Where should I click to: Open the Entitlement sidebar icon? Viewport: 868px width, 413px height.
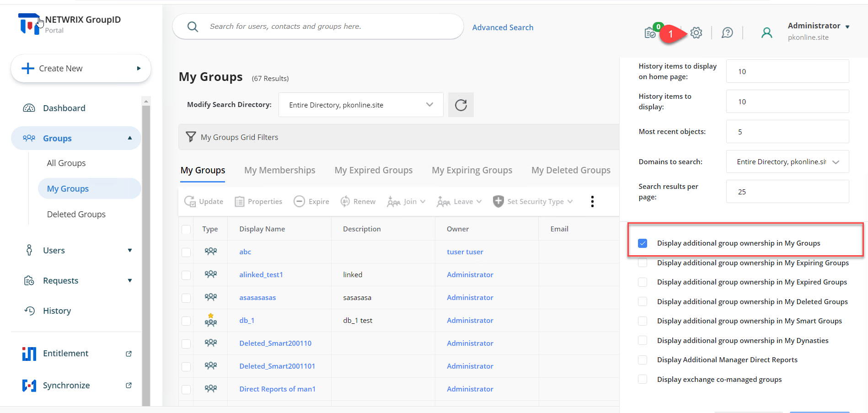pos(29,353)
